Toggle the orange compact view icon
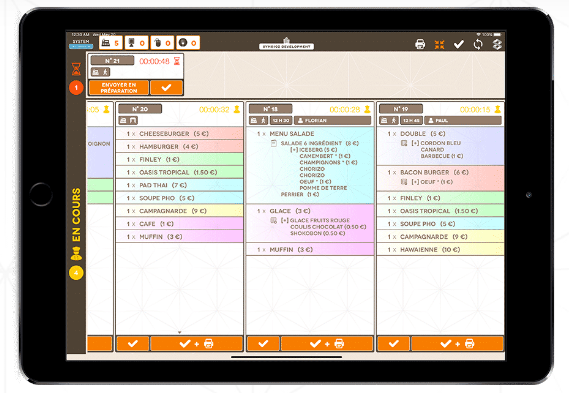This screenshot has width=569, height=393. click(439, 45)
